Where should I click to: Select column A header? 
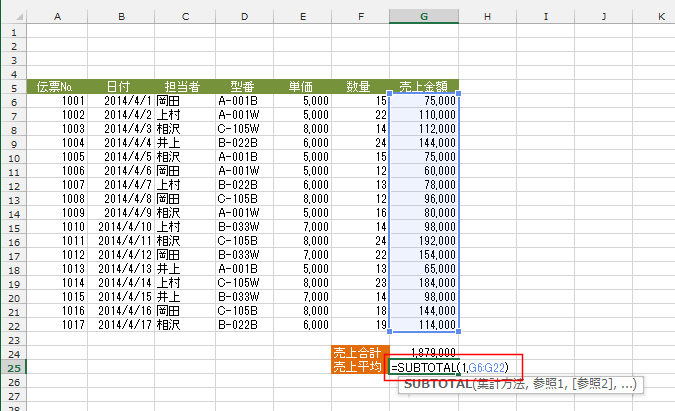[x=57, y=17]
